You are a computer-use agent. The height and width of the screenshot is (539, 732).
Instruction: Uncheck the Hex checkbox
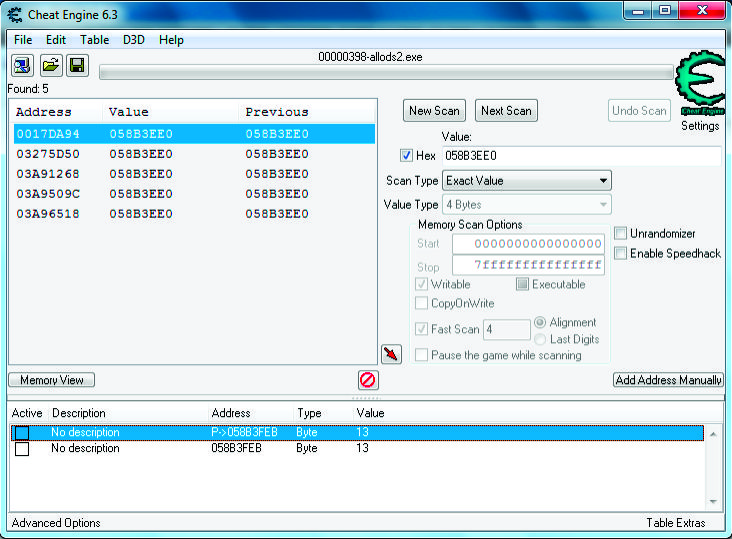(x=406, y=156)
